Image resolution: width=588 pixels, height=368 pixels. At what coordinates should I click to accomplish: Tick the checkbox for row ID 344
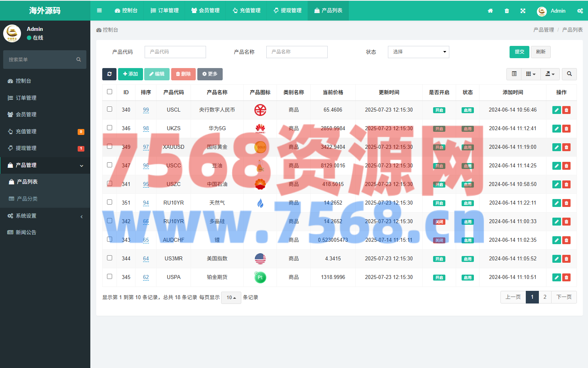pyautogui.click(x=110, y=258)
